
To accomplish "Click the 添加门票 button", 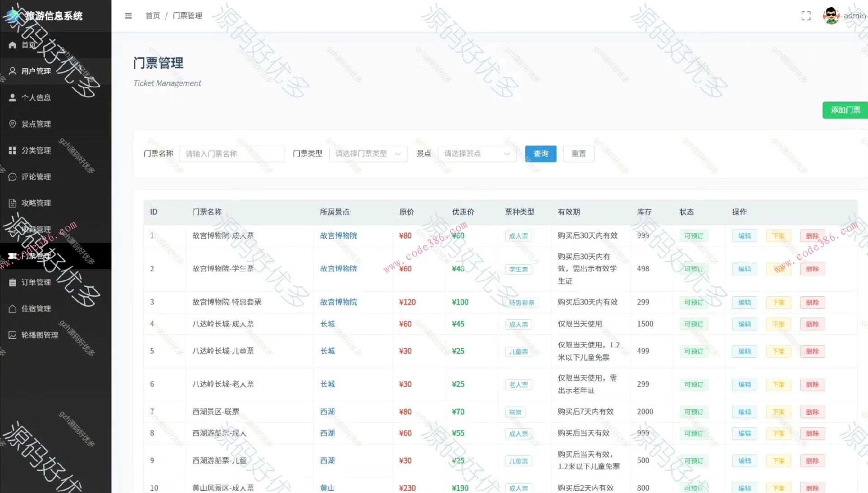I will point(844,110).
